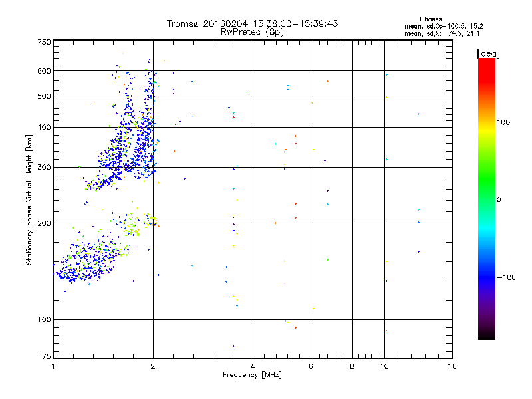Click the y-axis tick label '100'

(x=45, y=319)
